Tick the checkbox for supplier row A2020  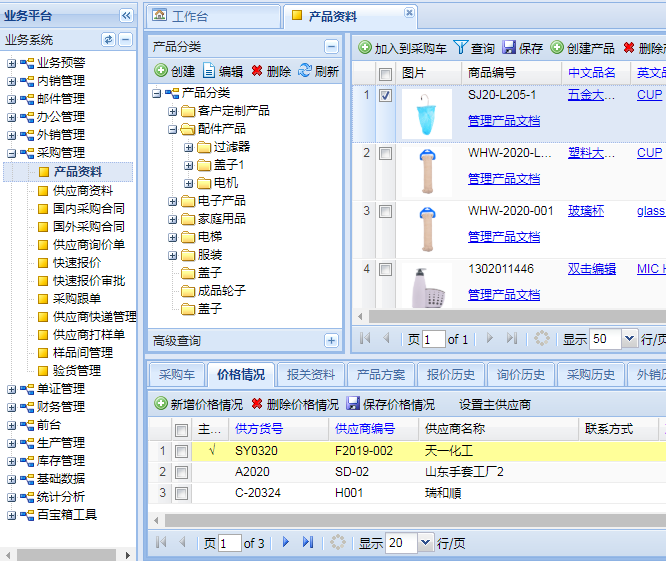[181, 472]
